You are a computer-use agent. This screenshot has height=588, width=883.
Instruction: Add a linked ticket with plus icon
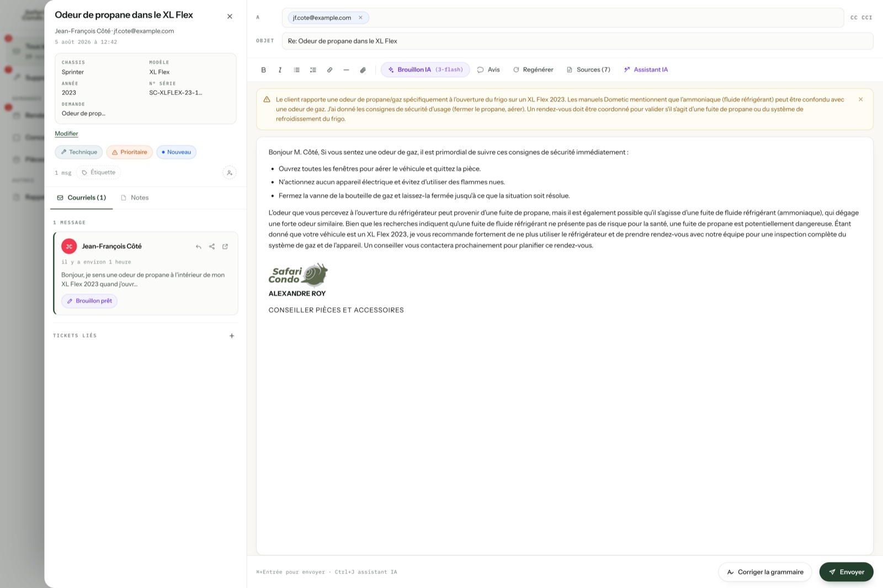[x=232, y=336]
